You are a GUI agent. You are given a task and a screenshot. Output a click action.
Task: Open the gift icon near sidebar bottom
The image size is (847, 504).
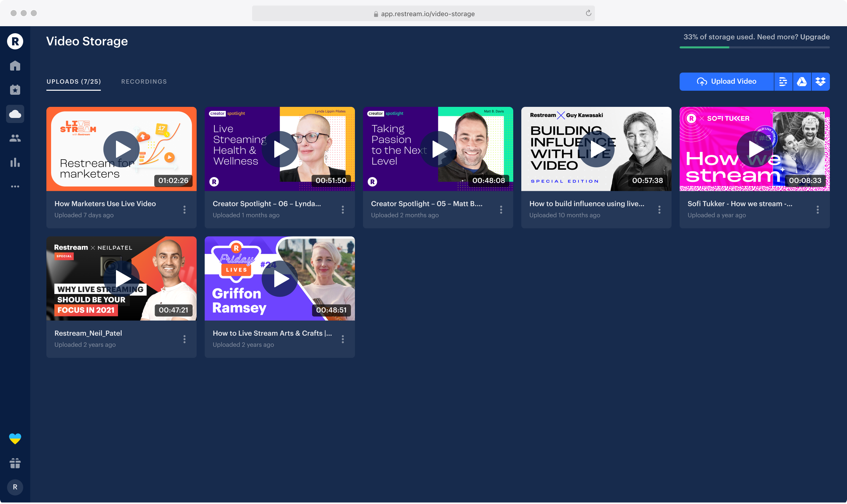pyautogui.click(x=15, y=463)
